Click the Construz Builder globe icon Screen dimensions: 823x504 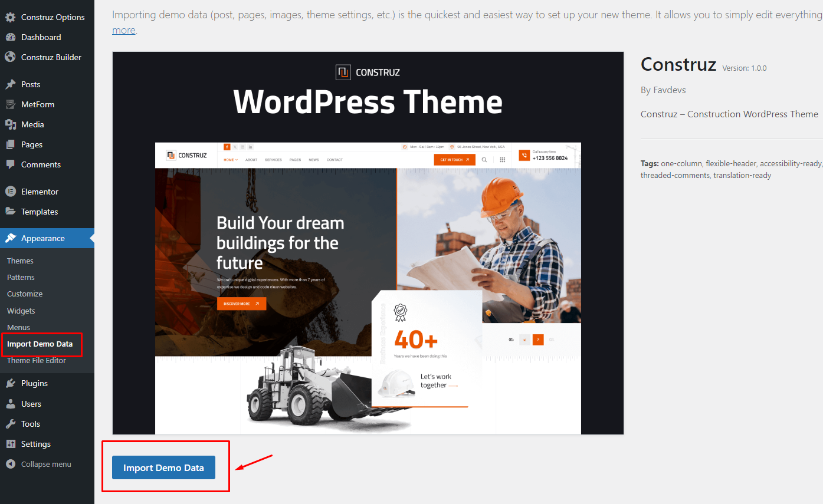click(x=10, y=57)
